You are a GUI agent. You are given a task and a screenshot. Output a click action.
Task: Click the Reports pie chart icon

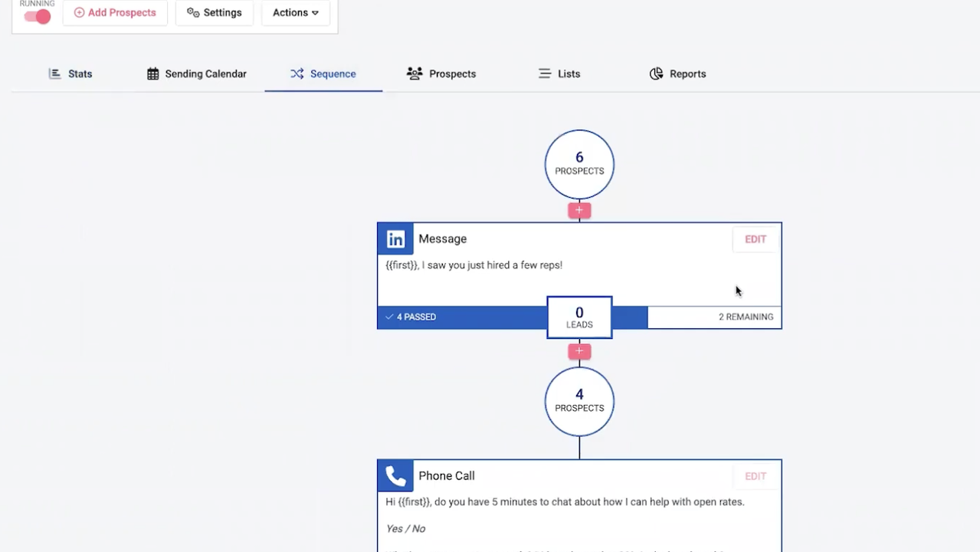pyautogui.click(x=656, y=74)
